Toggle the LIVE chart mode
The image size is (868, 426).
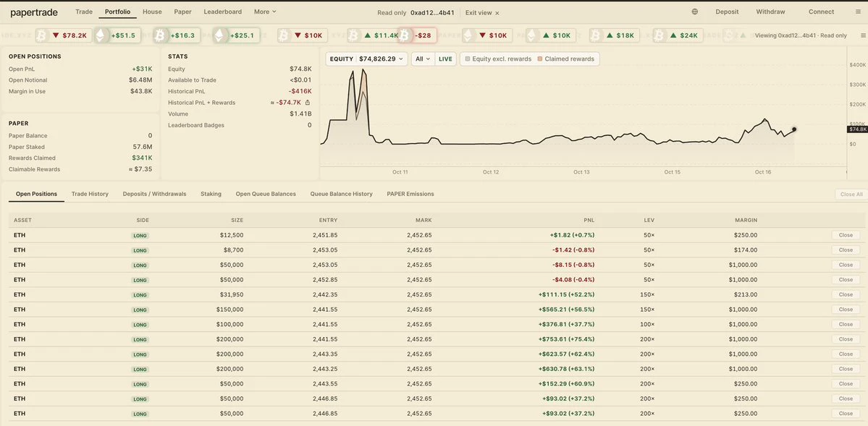446,59
